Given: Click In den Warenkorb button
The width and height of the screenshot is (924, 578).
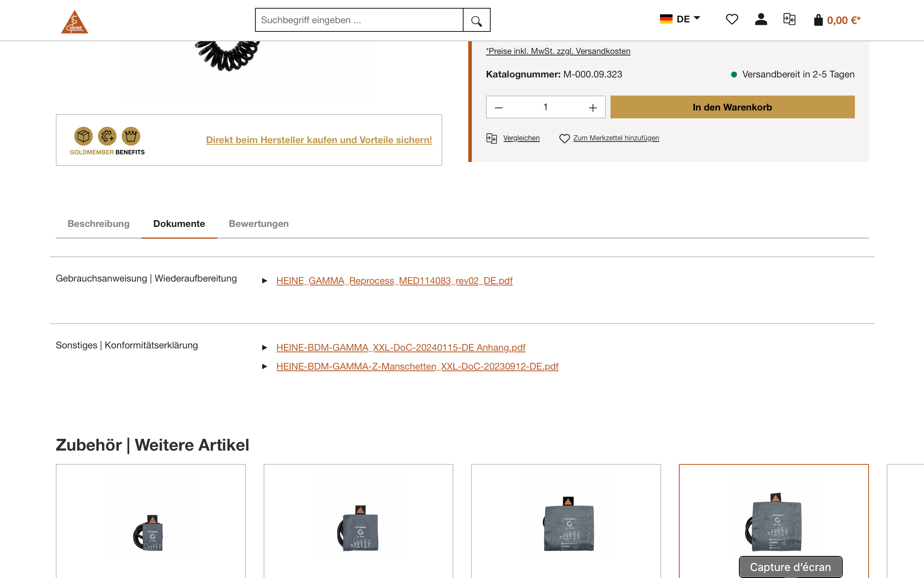Looking at the screenshot, I should 732,107.
